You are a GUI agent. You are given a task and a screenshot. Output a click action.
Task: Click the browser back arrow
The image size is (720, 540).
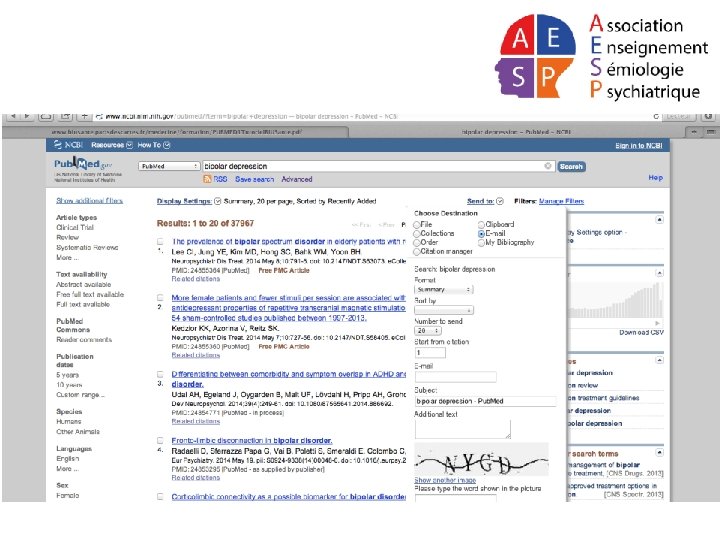[13, 116]
